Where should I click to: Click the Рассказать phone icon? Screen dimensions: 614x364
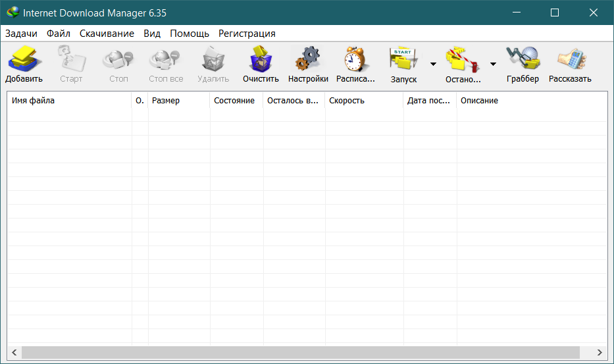572,59
